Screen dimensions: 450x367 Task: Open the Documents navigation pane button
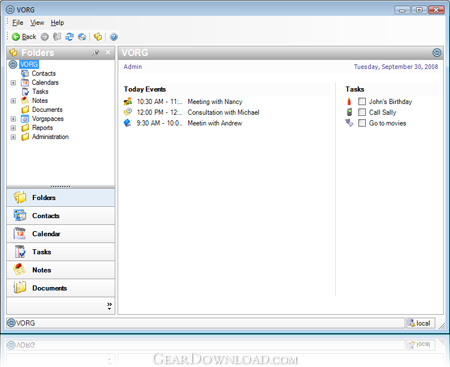pyautogui.click(x=61, y=288)
